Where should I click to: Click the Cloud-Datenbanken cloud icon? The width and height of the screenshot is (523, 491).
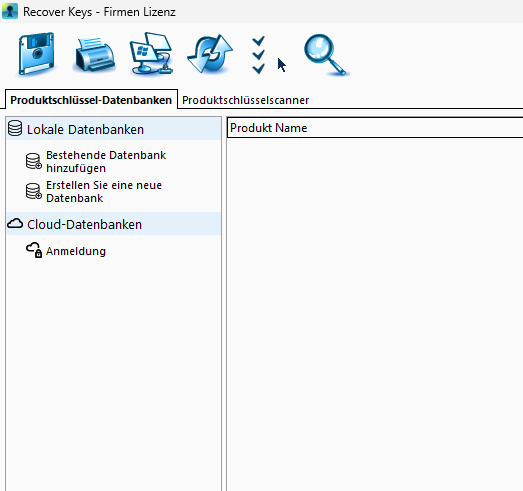click(15, 223)
